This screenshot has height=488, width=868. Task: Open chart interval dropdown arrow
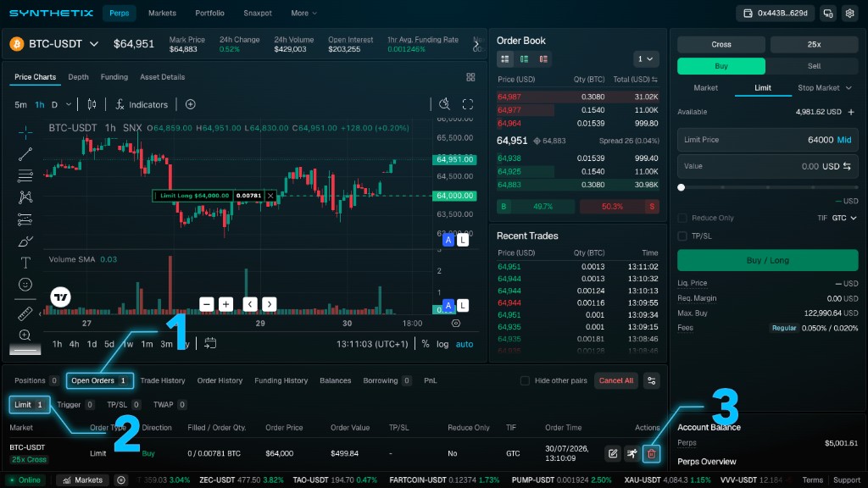[x=69, y=104]
